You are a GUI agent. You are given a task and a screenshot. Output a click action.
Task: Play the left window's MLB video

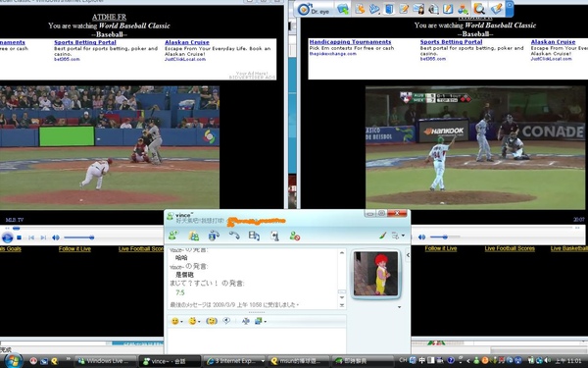pyautogui.click(x=7, y=237)
